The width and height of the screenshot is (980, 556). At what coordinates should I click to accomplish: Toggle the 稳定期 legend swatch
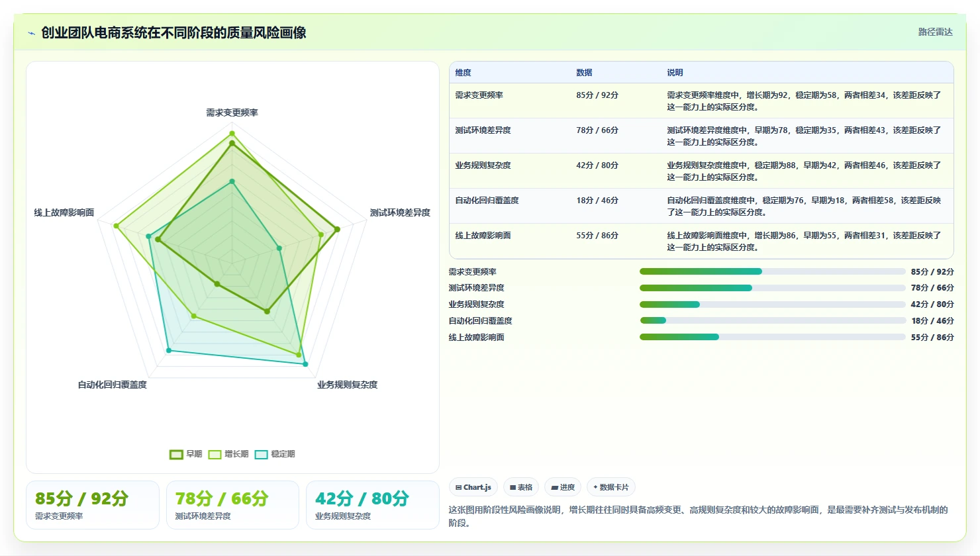click(261, 454)
